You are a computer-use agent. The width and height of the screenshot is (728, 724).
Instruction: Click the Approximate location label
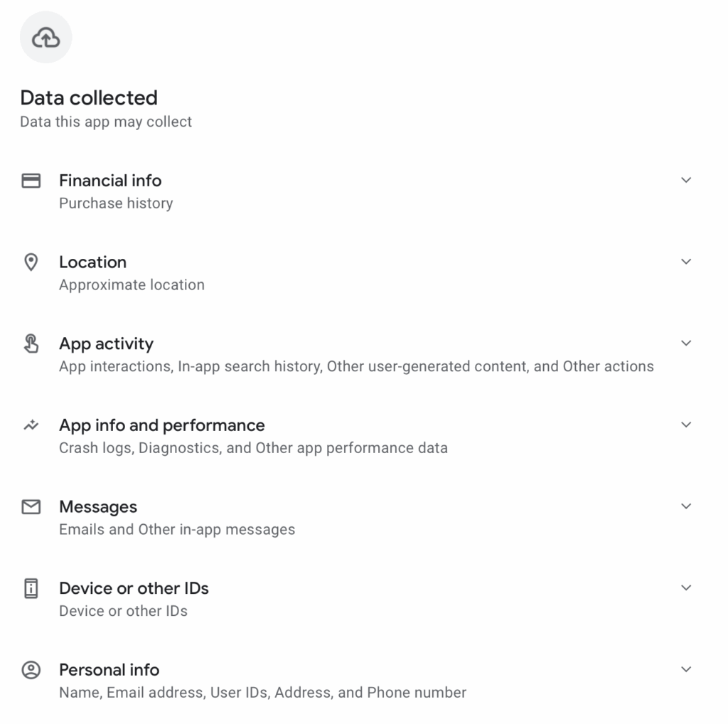click(132, 284)
